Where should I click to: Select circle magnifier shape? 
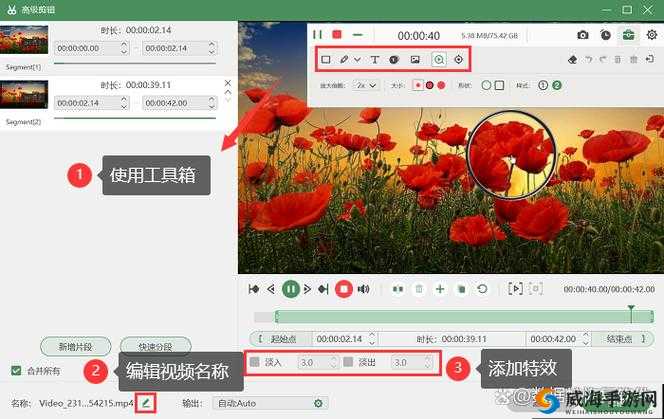[x=486, y=85]
